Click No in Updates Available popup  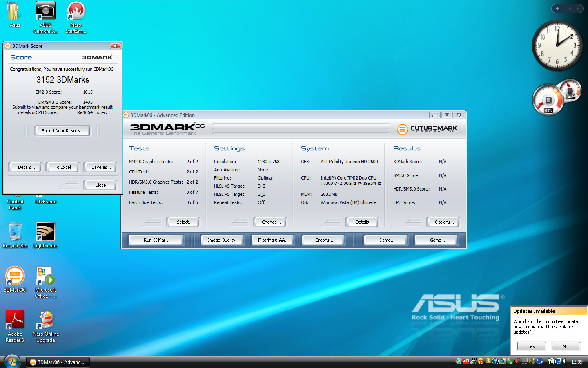565,346
